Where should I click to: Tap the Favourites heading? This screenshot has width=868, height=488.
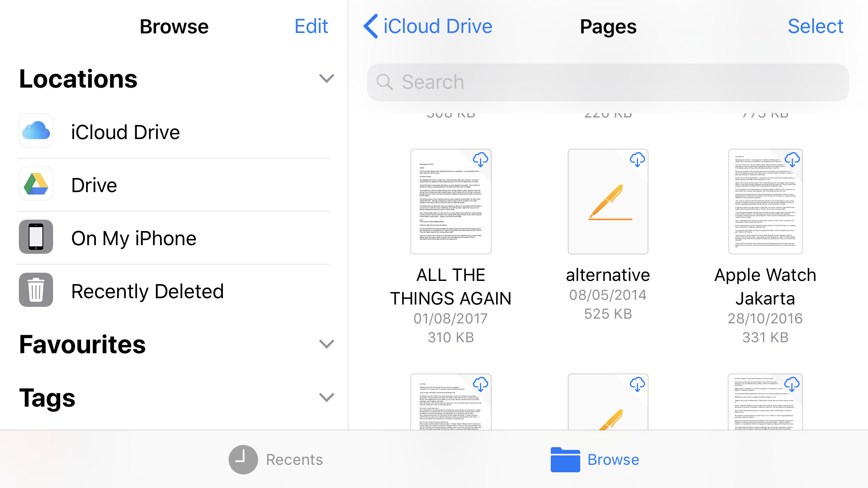[x=82, y=344]
